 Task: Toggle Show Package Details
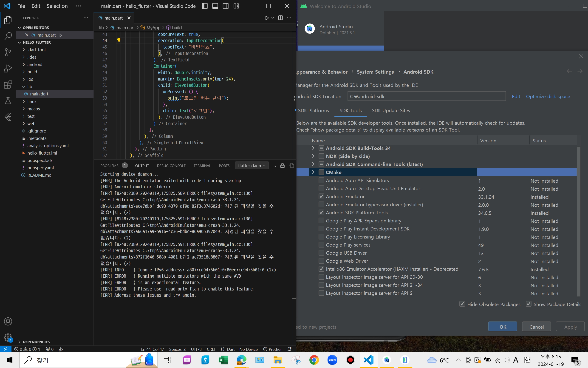[529, 304]
